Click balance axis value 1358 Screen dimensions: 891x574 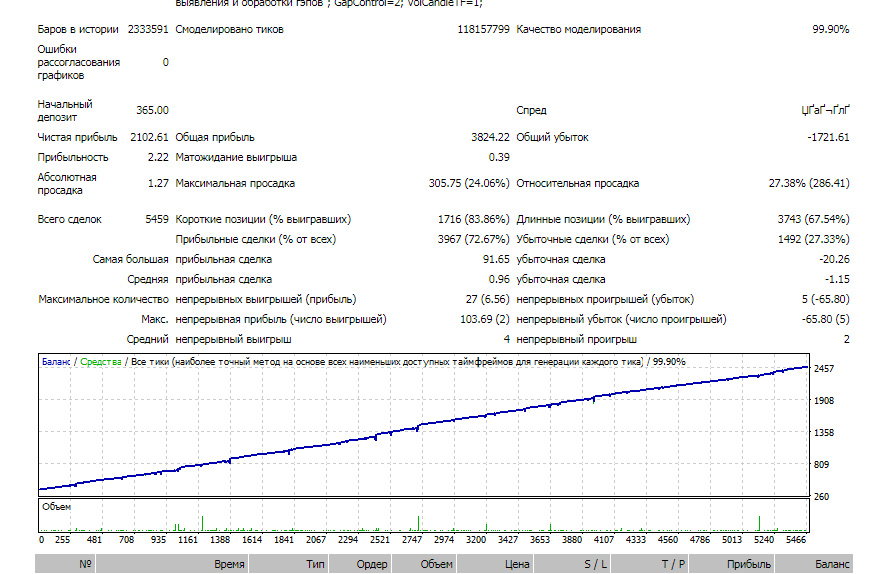tap(823, 432)
